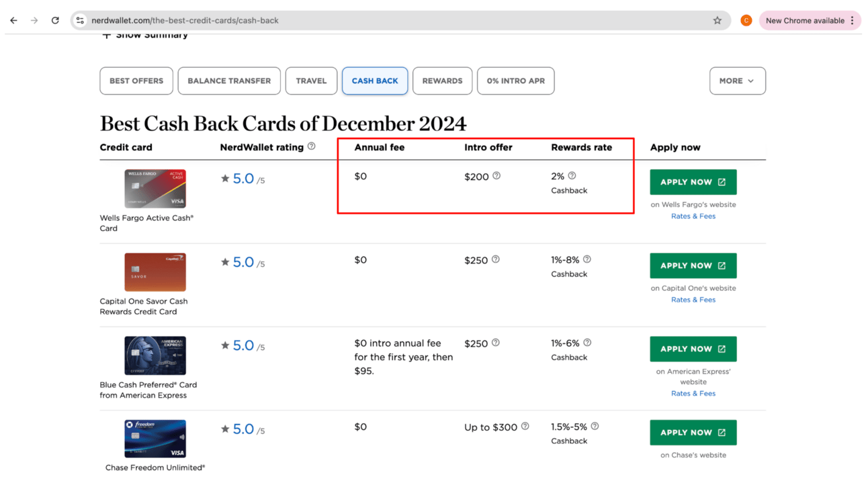
Task: Click Capital One Savor Cash Rewards card name
Action: [144, 306]
